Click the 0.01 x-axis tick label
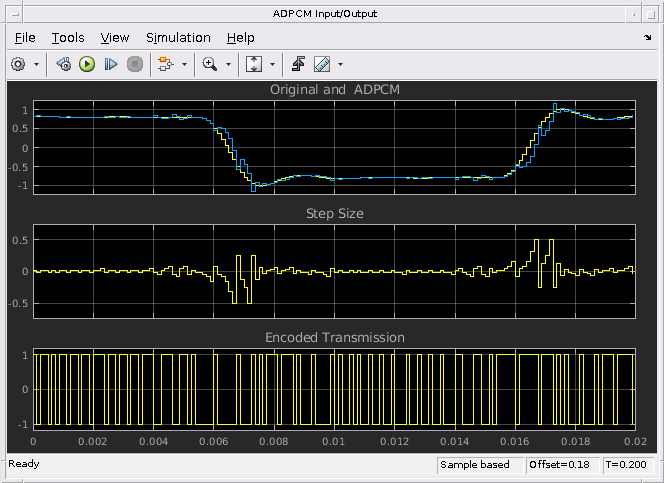Image resolution: width=664 pixels, height=483 pixels. [334, 442]
